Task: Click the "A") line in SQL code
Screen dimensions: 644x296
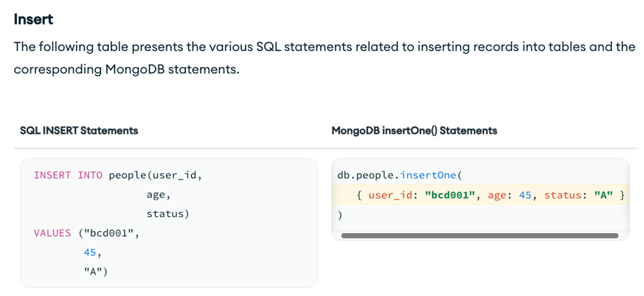Action: click(96, 272)
